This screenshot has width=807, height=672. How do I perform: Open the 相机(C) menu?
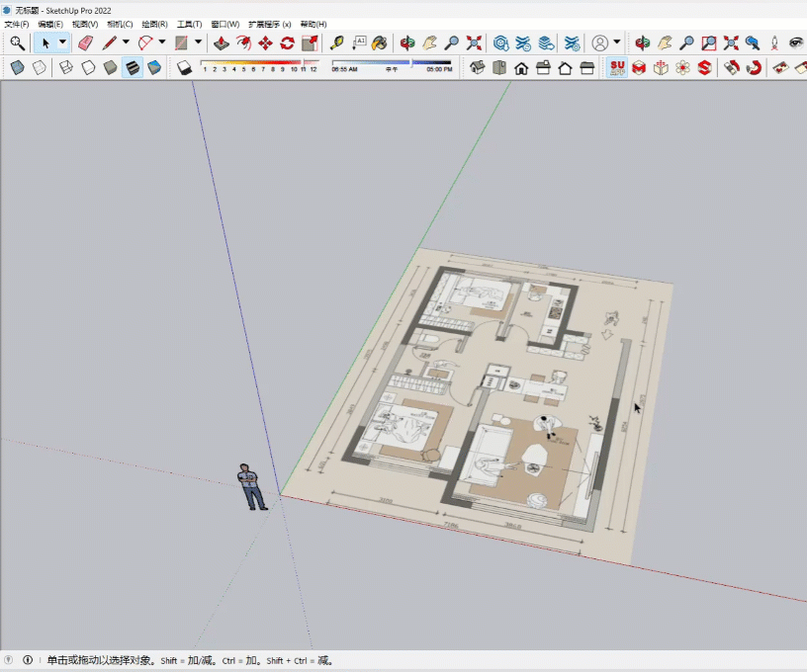click(120, 24)
